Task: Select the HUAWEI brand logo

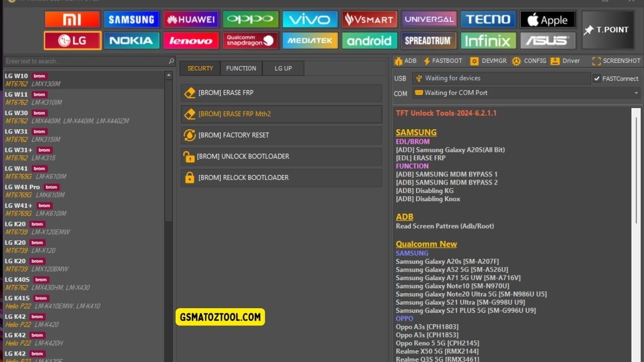Action: point(191,19)
